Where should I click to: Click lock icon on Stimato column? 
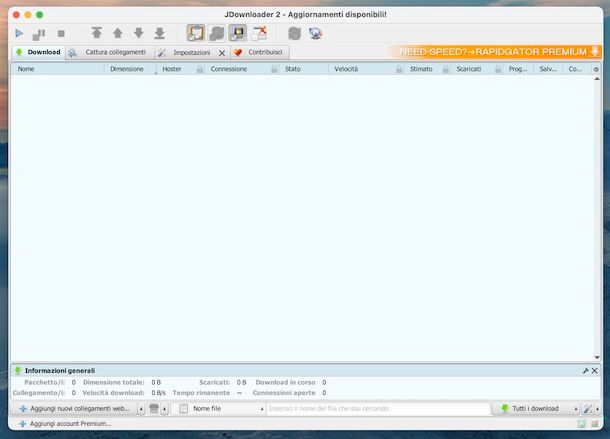coord(446,69)
